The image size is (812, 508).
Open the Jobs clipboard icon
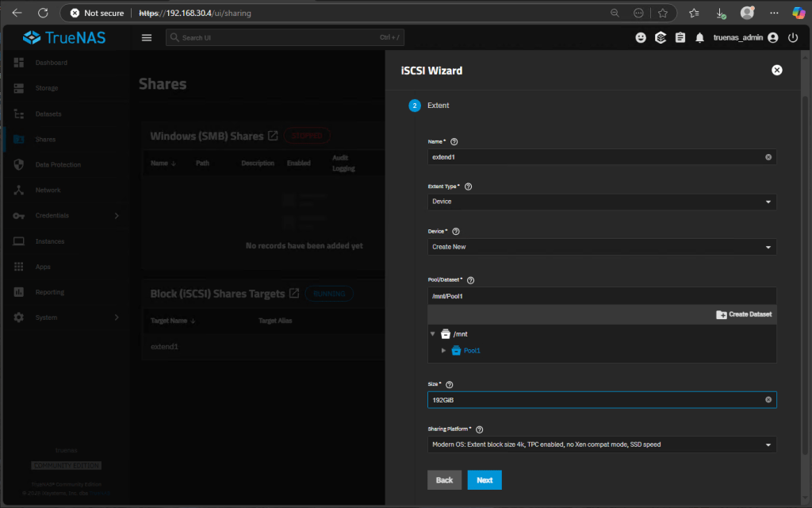tap(680, 37)
